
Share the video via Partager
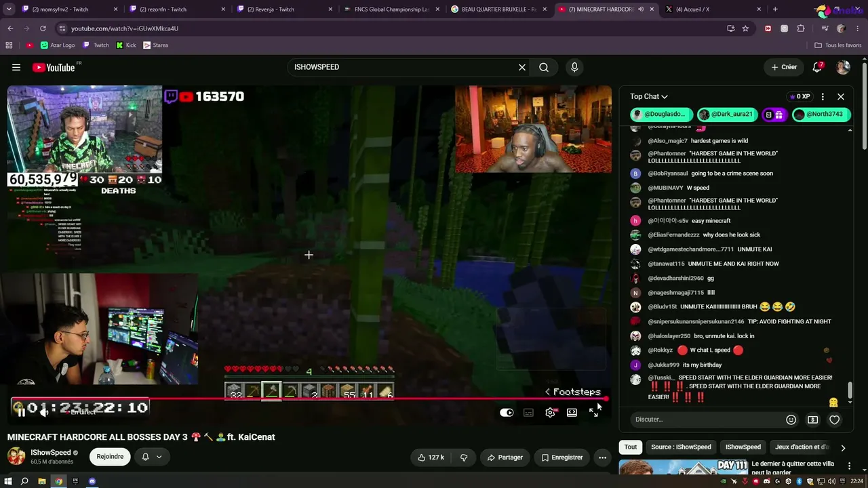pos(505,457)
